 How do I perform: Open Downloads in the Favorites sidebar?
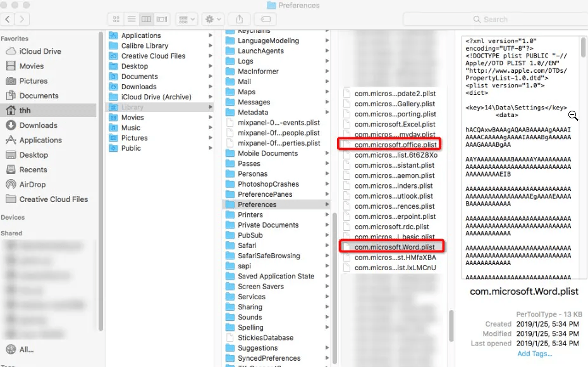pyautogui.click(x=38, y=125)
